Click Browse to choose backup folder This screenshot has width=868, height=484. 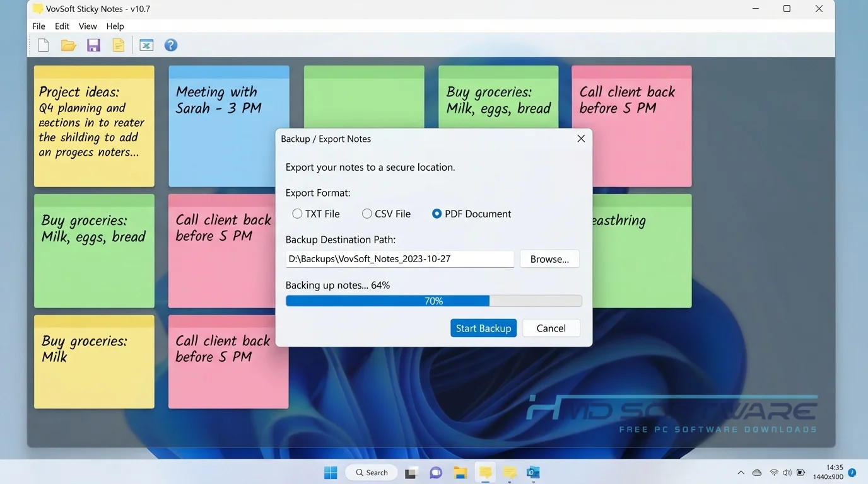click(549, 259)
